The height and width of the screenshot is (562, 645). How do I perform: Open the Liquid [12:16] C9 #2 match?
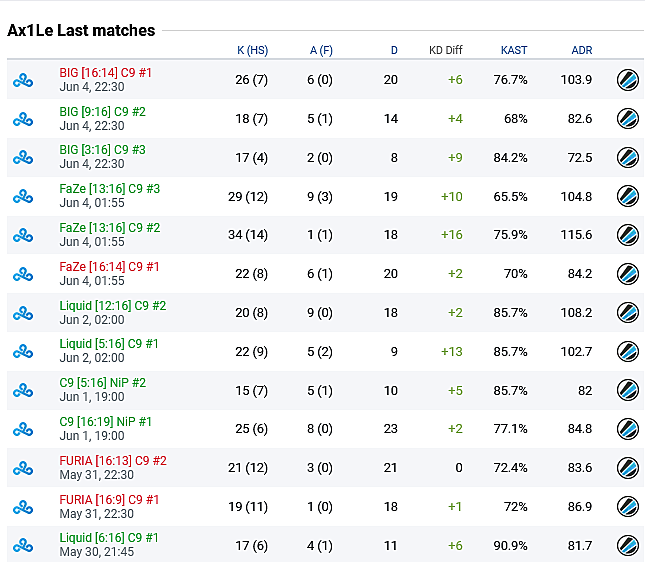[x=113, y=306]
